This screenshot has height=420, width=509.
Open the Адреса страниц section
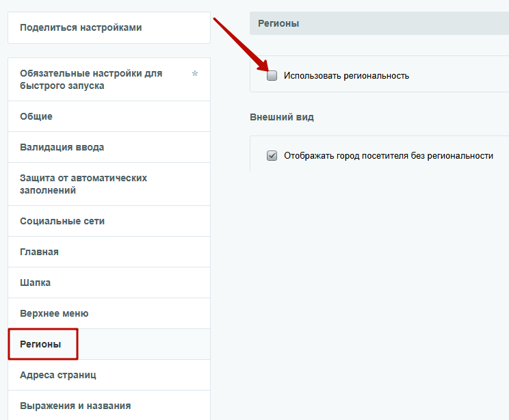(x=109, y=376)
